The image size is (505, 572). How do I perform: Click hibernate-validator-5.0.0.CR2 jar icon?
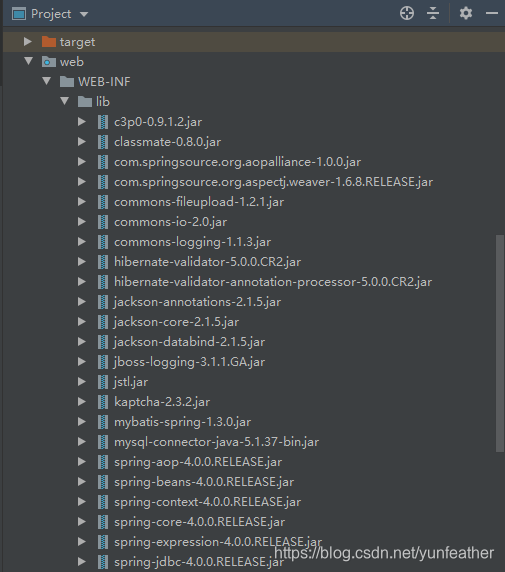pyautogui.click(x=103, y=262)
